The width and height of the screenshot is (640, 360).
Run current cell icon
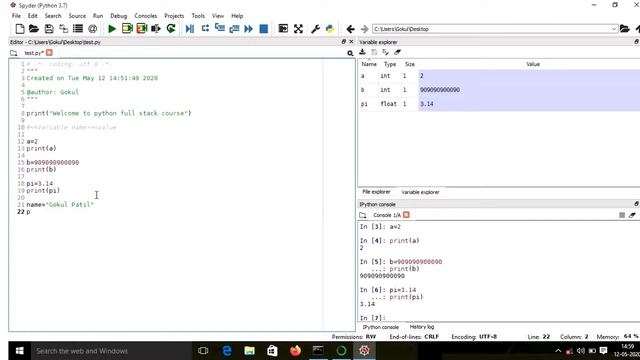[127, 29]
